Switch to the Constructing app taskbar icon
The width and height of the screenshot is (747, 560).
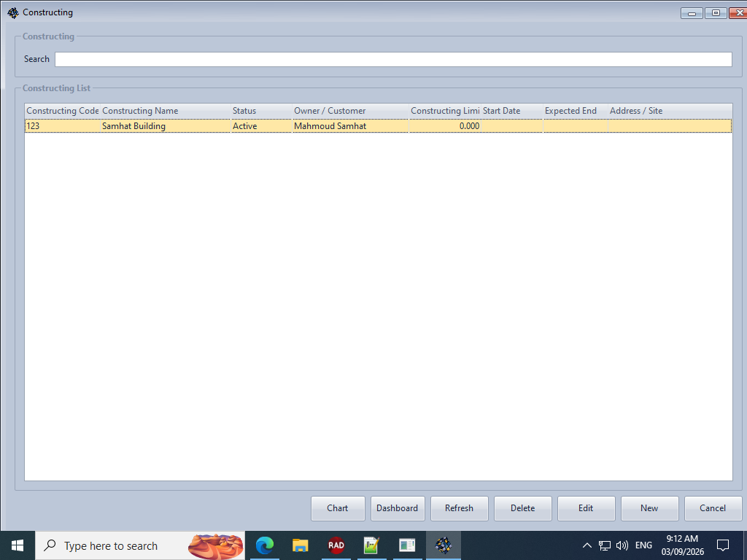pos(443,545)
